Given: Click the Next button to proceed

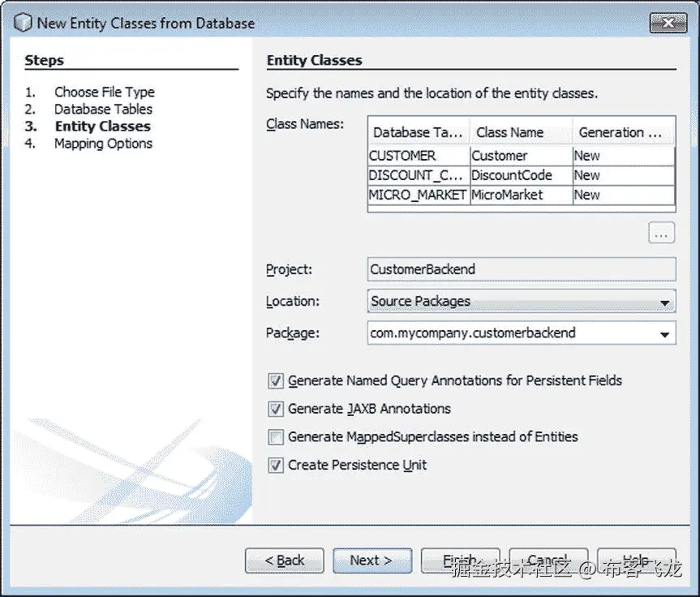Looking at the screenshot, I should [372, 560].
